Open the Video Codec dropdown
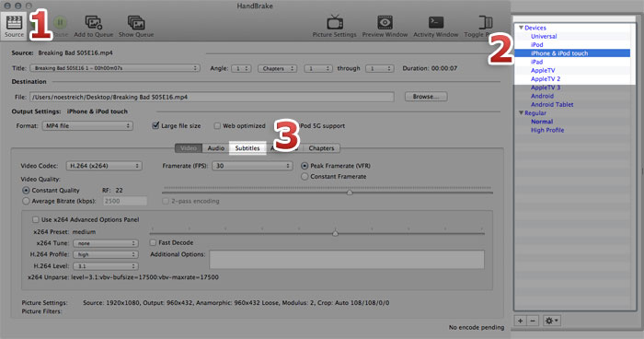Viewport: 644px width, 339px height. 104,166
